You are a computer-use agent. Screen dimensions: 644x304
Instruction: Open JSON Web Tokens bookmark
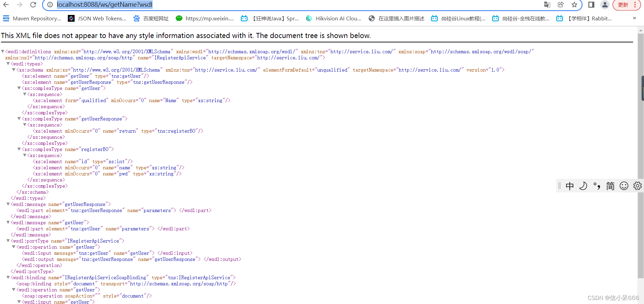(97, 18)
